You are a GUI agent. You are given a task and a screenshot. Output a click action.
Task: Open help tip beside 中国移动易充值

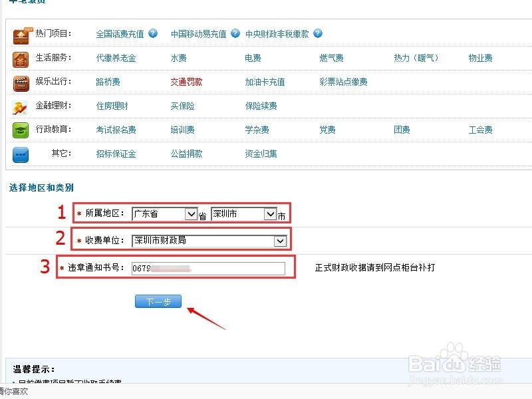(x=235, y=33)
